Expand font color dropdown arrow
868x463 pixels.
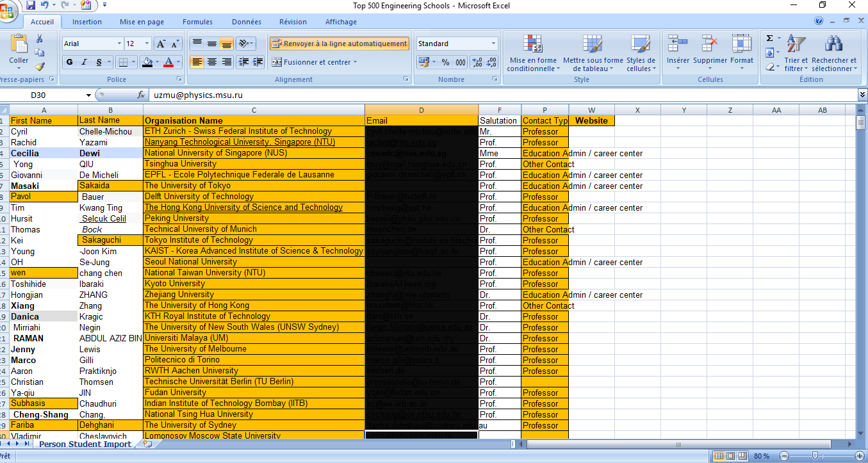click(178, 62)
